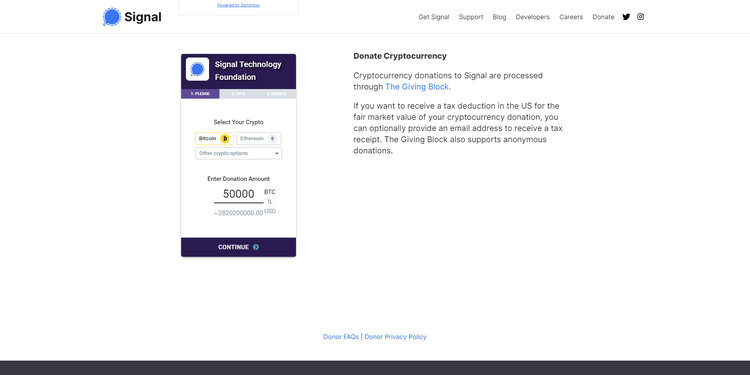The image size is (750, 375).
Task: Click the donation amount field showing 50000
Action: tap(238, 194)
